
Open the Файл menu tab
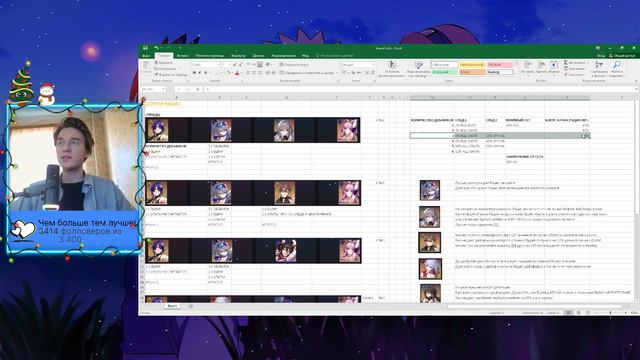tap(146, 56)
